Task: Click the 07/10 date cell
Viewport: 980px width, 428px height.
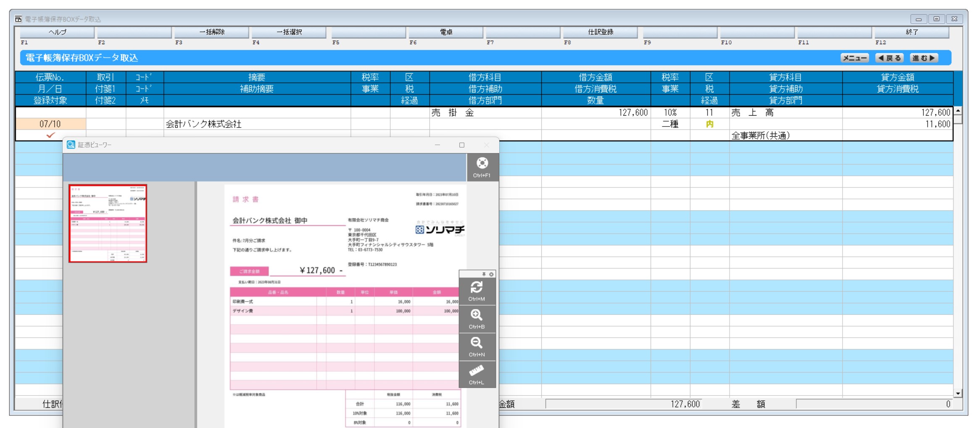Action: (x=50, y=124)
